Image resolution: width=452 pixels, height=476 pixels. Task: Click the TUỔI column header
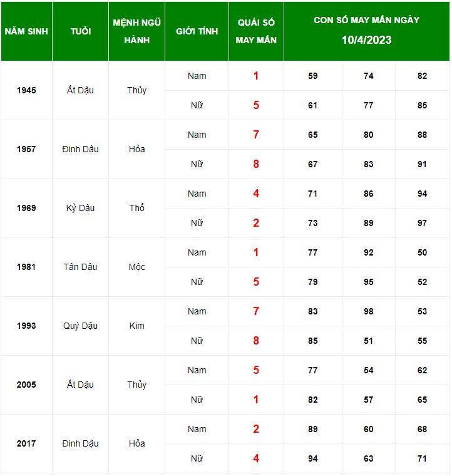coord(80,31)
